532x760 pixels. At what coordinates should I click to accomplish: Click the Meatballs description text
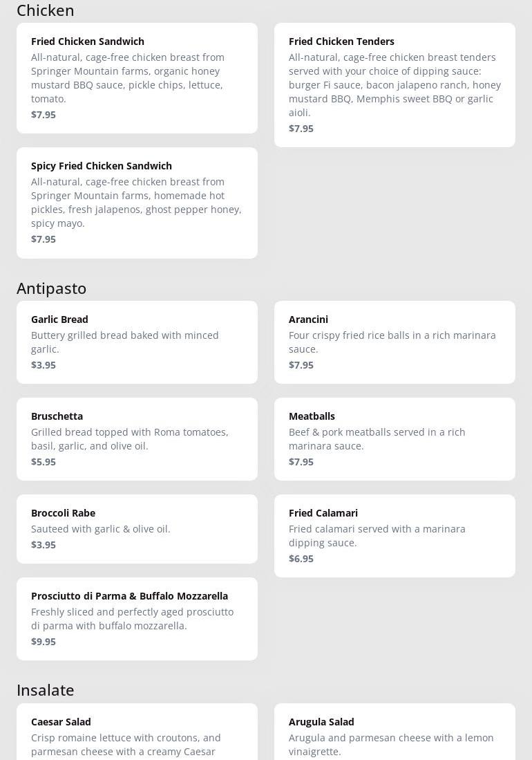[x=377, y=438]
